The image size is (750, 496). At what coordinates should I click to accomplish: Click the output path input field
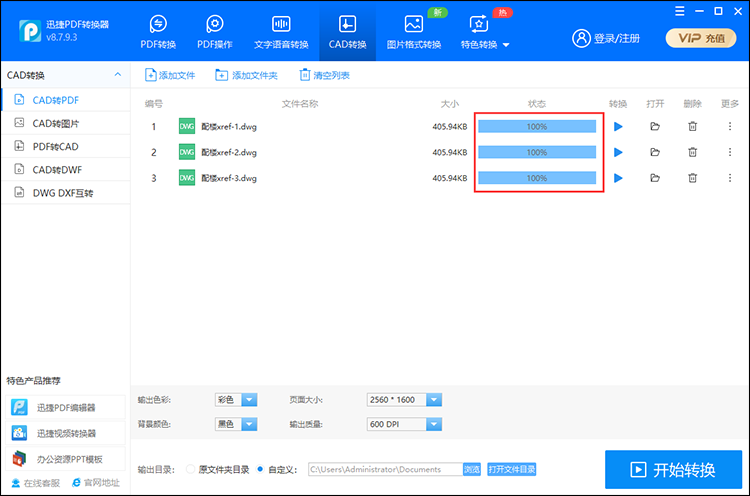[x=385, y=469]
